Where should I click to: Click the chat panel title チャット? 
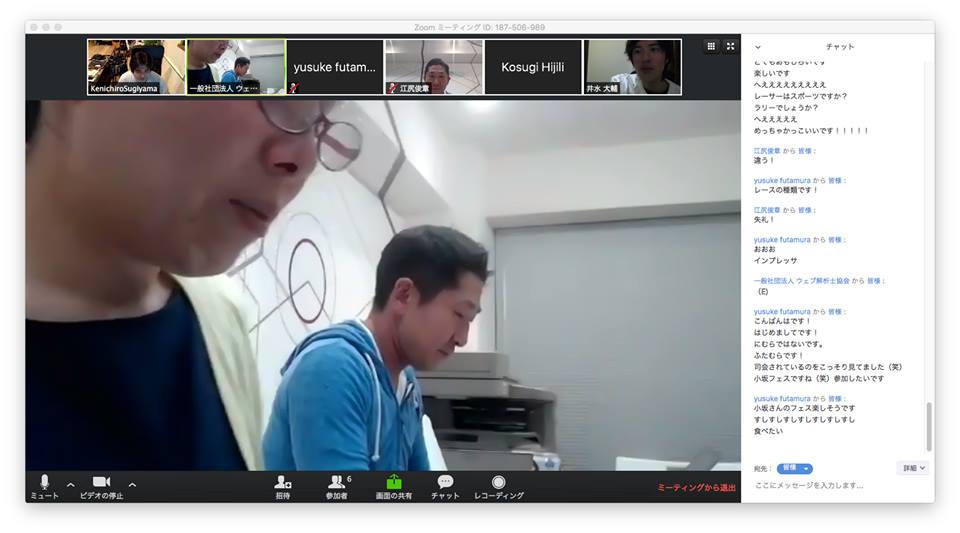pyautogui.click(x=839, y=47)
